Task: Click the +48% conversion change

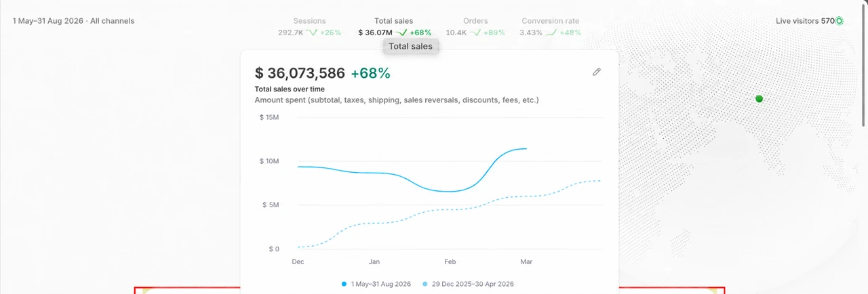Action: point(570,33)
